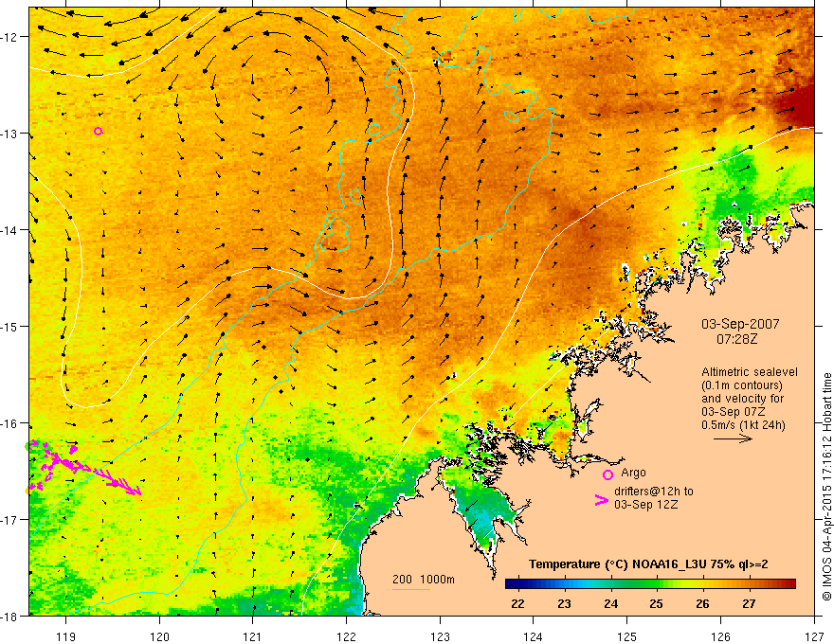Click the dark red end of the temperature colorbar
This screenshot has width=834, height=644.
coord(789,584)
